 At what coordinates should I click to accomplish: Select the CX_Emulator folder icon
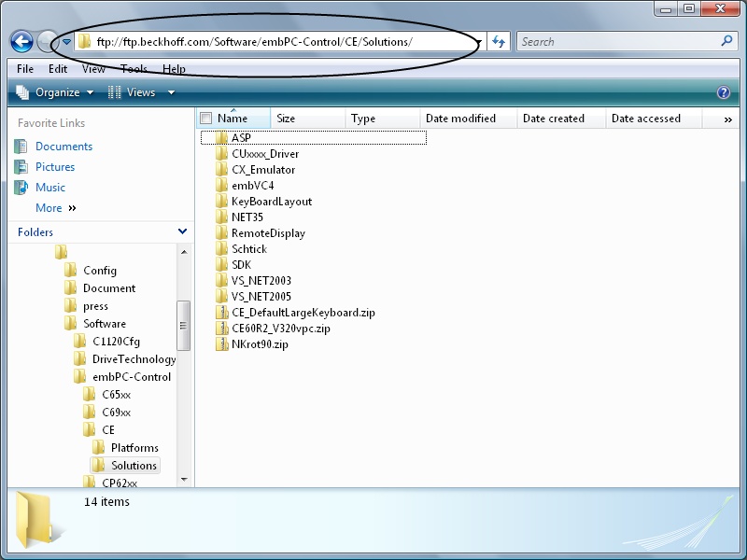click(221, 170)
